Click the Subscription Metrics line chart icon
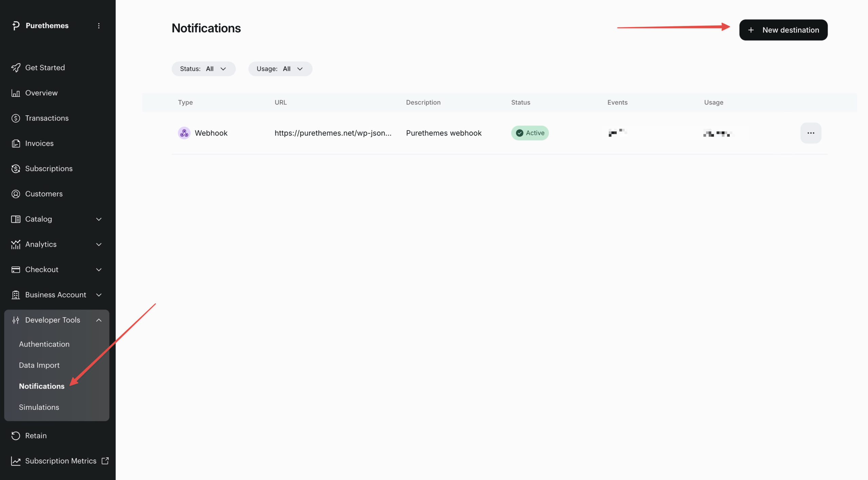This screenshot has height=480, width=868. [x=16, y=461]
